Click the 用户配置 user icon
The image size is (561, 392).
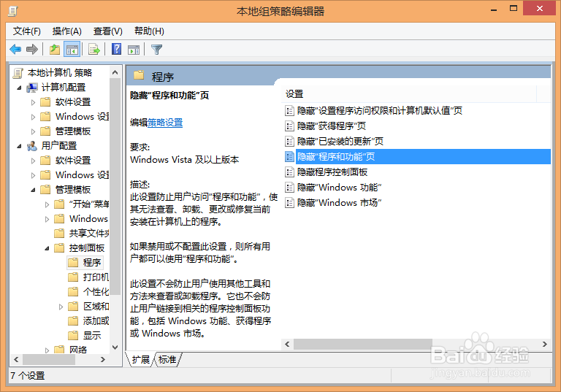(32, 145)
